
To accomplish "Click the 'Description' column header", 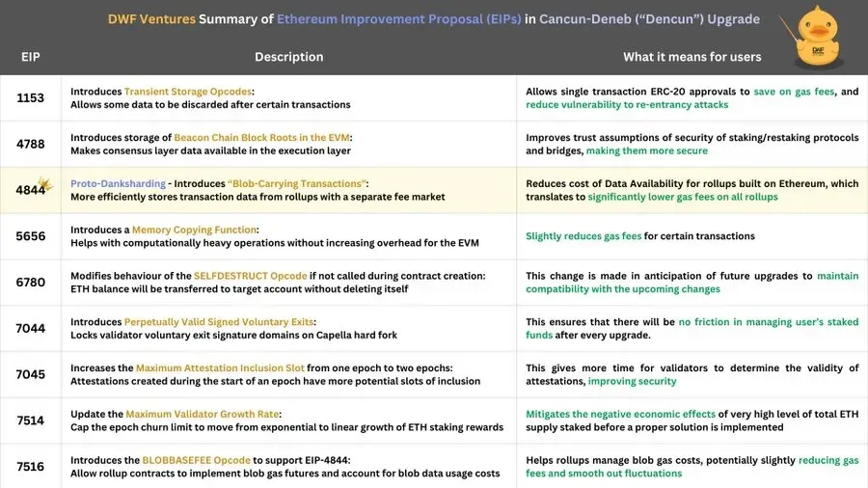I will (289, 57).
